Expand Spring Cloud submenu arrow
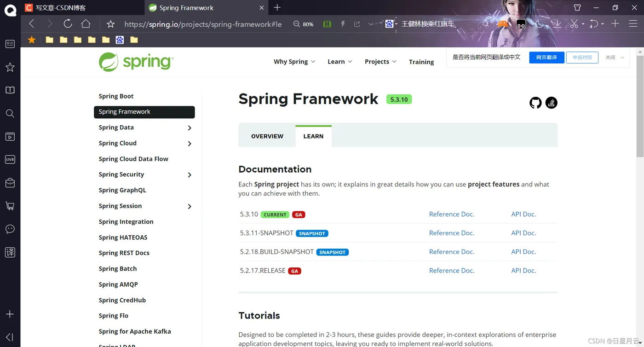 click(190, 144)
